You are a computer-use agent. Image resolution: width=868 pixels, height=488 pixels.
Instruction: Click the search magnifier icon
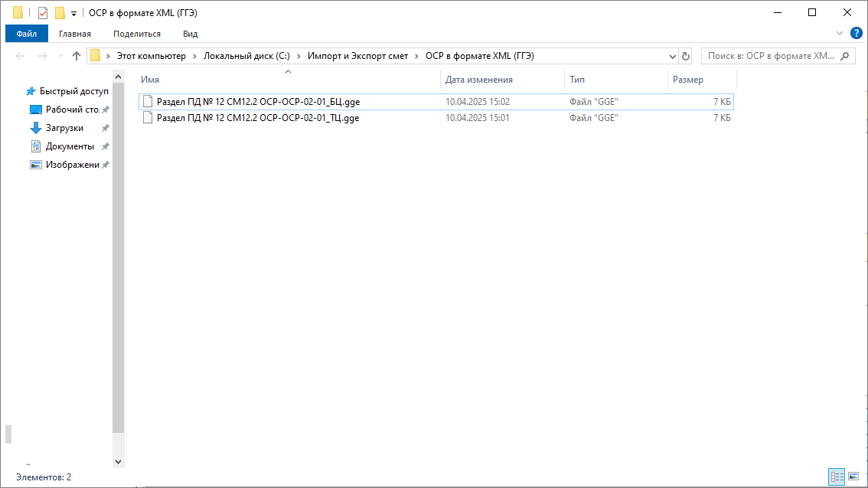pos(845,56)
